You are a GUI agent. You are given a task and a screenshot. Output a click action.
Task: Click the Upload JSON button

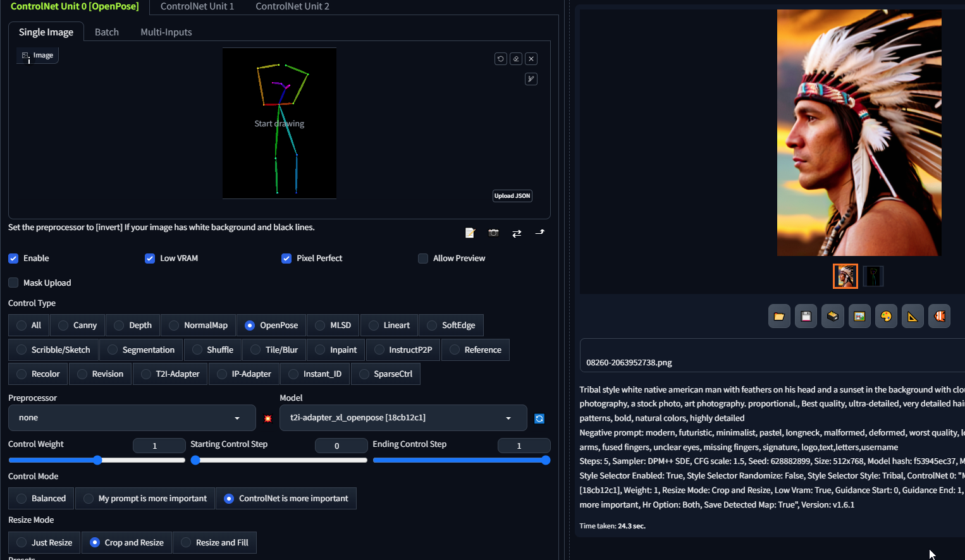(x=512, y=195)
